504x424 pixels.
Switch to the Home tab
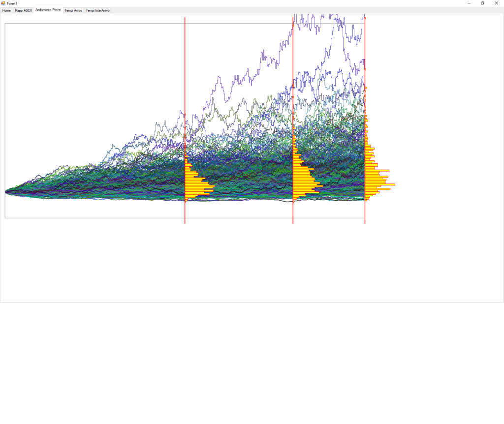pos(6,10)
